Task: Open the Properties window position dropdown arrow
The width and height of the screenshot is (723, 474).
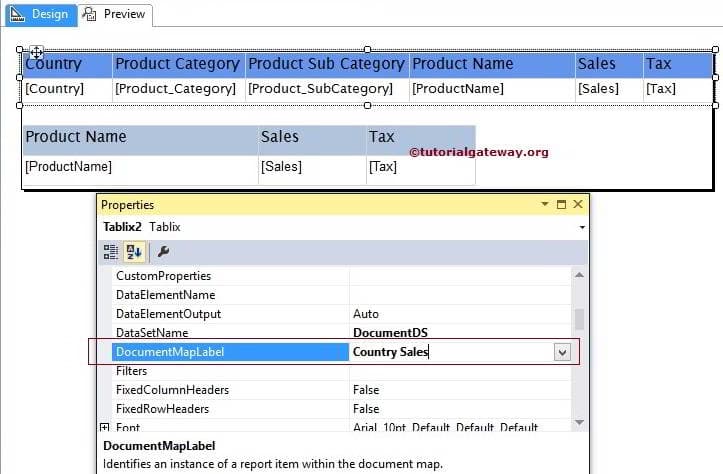Action: [545, 204]
